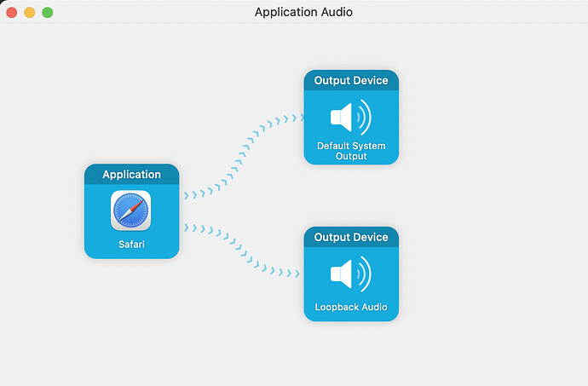This screenshot has height=386, width=588.
Task: Select the speaker icon for Default System Output
Action: [x=350, y=116]
